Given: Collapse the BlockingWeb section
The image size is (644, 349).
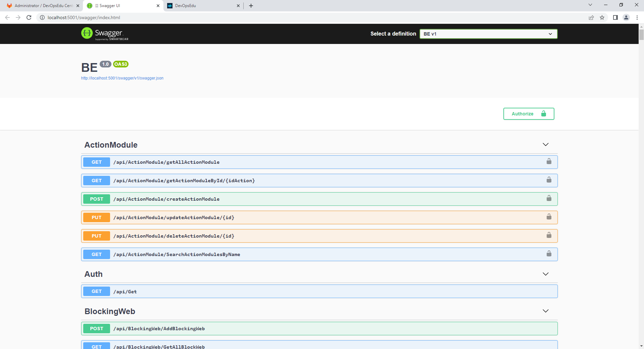Looking at the screenshot, I should pyautogui.click(x=546, y=311).
